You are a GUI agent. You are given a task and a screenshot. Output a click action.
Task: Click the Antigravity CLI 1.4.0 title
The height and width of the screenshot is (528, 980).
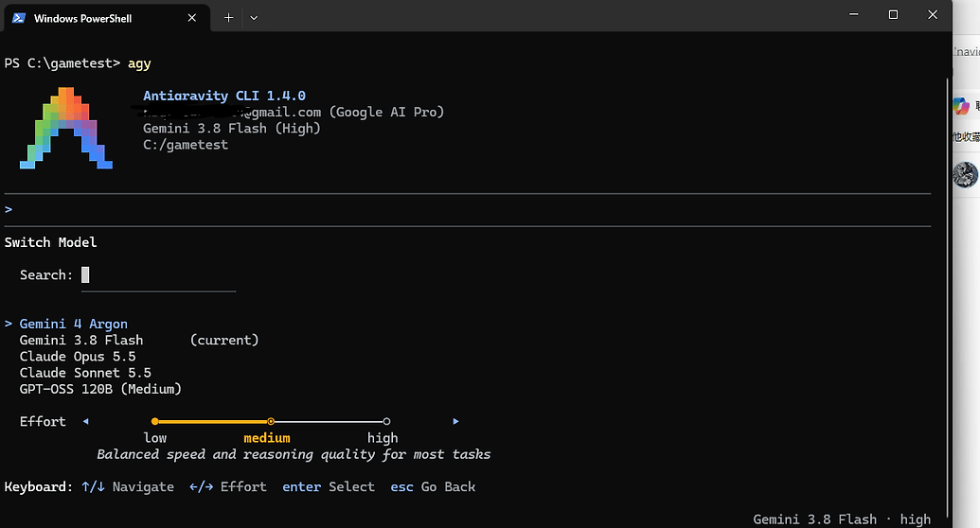pyautogui.click(x=224, y=96)
